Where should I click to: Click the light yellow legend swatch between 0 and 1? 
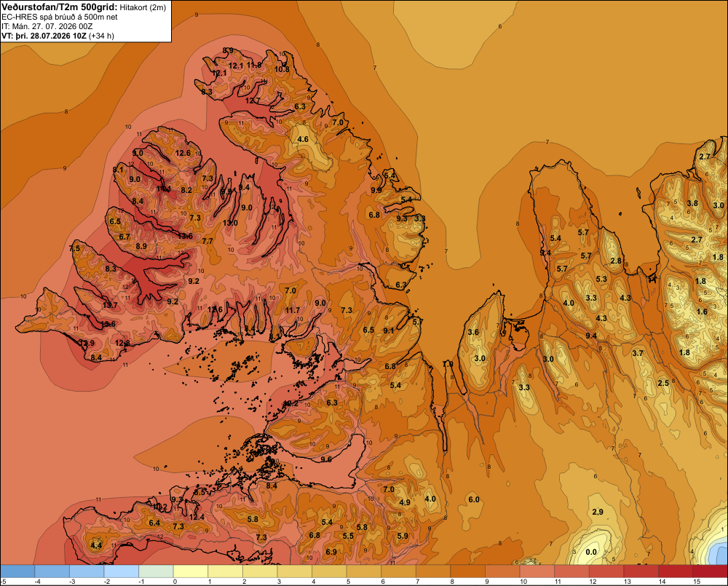[191, 571]
